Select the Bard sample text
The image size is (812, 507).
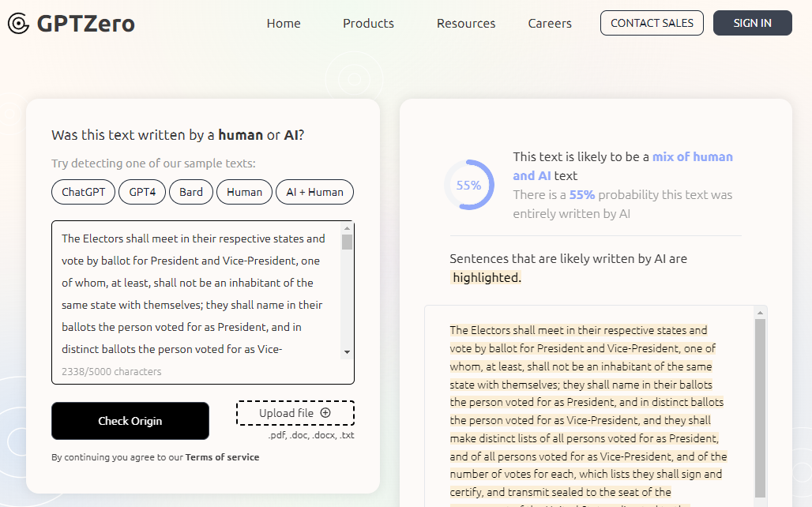[x=190, y=192]
